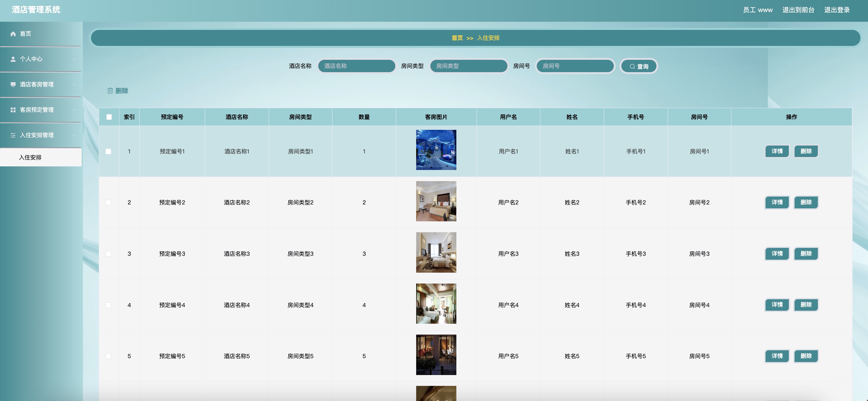The width and height of the screenshot is (868, 401).
Task: Click 退出登录 to log out
Action: point(837,10)
